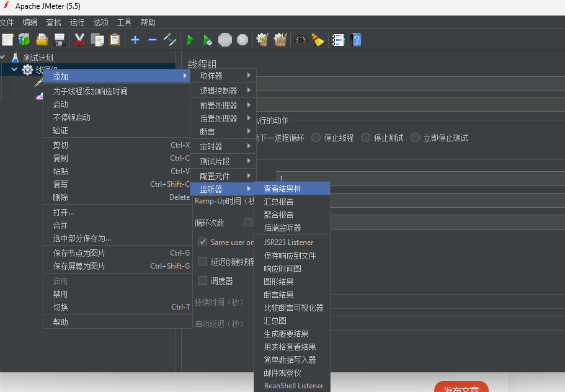Select 测试片段 submenu entry
This screenshot has height=392, width=565.
223,161
